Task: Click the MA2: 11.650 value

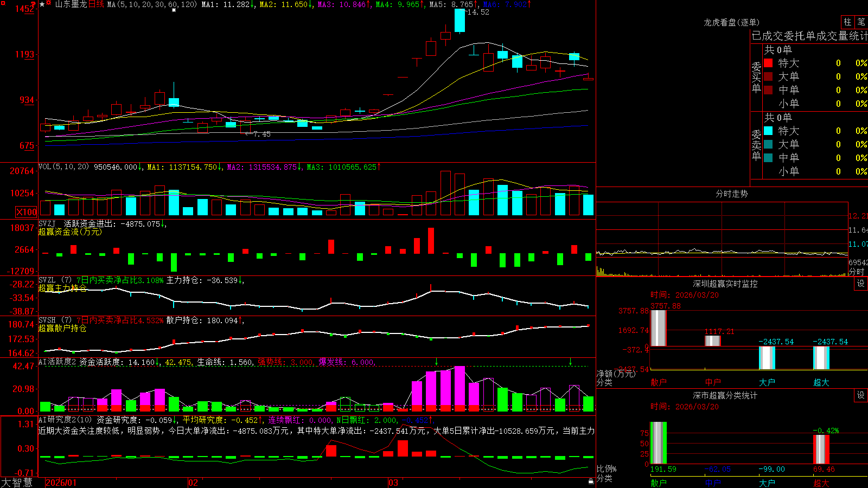Action: [x=284, y=4]
